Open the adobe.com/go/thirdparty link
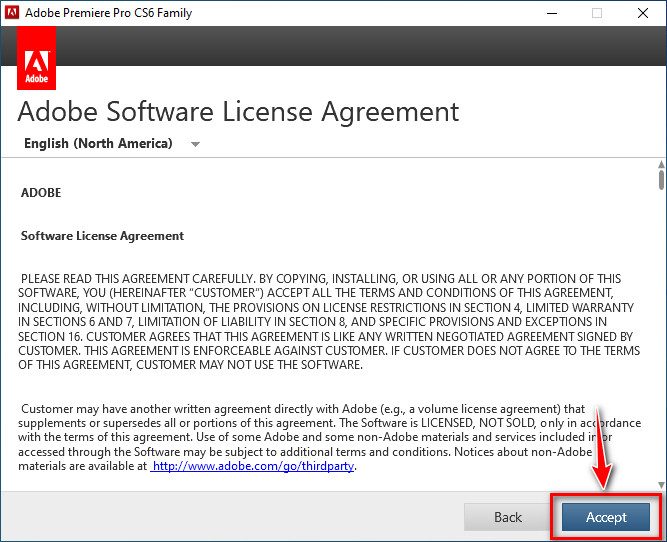The height and width of the screenshot is (542, 667). point(253,466)
